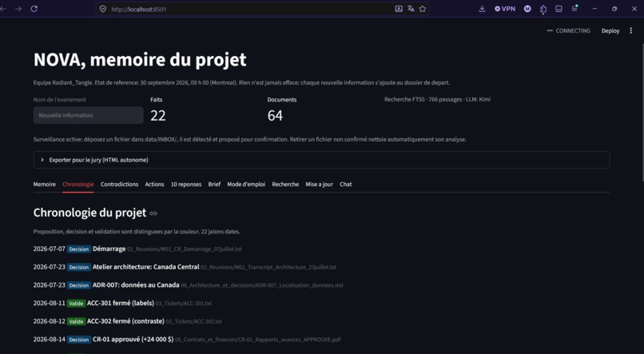Click 03_Tickets/ACC-301.txt path
644x354 pixels.
184,304
